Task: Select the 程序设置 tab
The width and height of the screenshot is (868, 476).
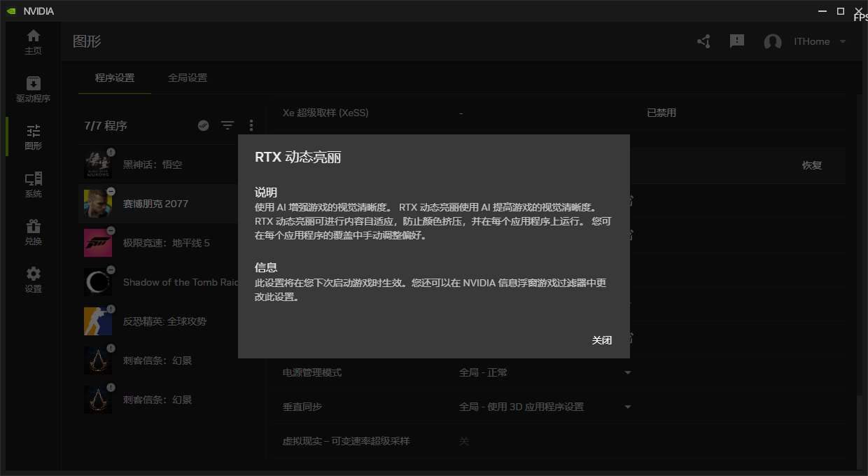Action: coord(116,78)
